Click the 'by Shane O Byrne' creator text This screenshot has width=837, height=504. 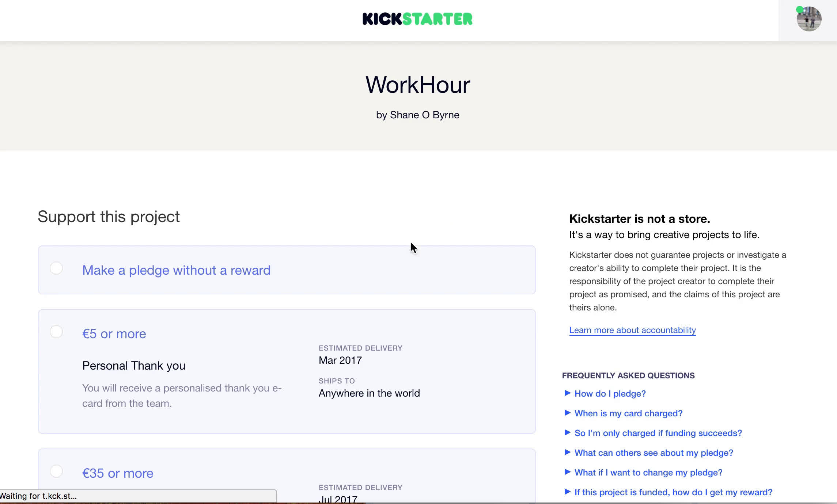pos(418,115)
